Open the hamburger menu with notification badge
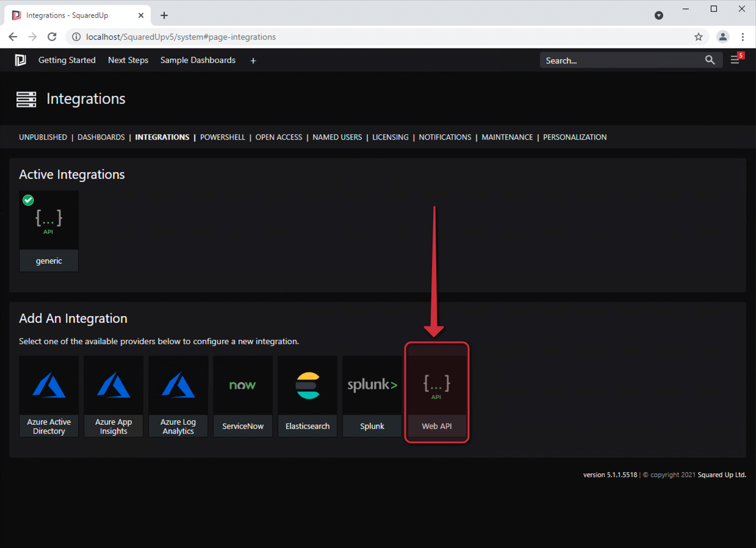 (x=736, y=59)
